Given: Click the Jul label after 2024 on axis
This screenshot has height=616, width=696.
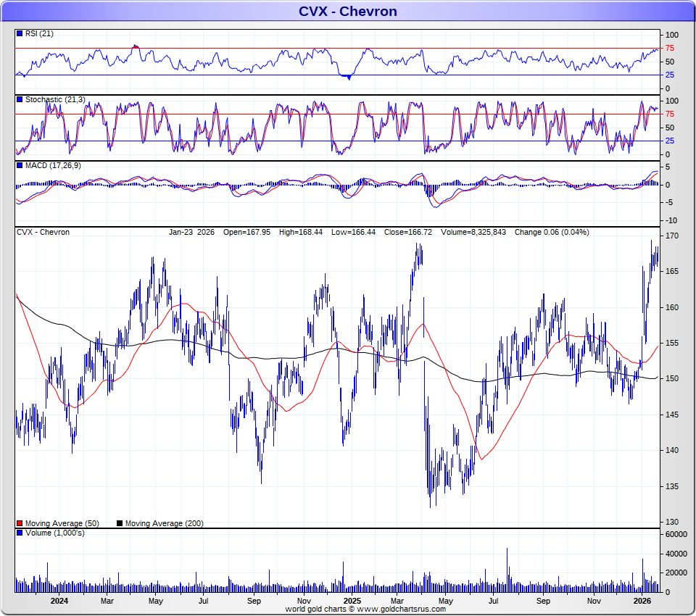Looking at the screenshot, I should click(x=203, y=601).
